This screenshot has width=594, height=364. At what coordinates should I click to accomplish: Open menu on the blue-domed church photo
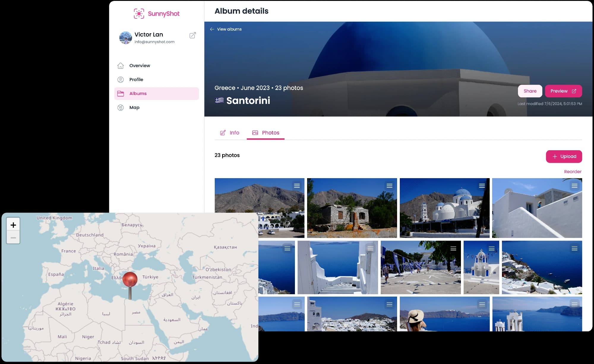(x=482, y=186)
